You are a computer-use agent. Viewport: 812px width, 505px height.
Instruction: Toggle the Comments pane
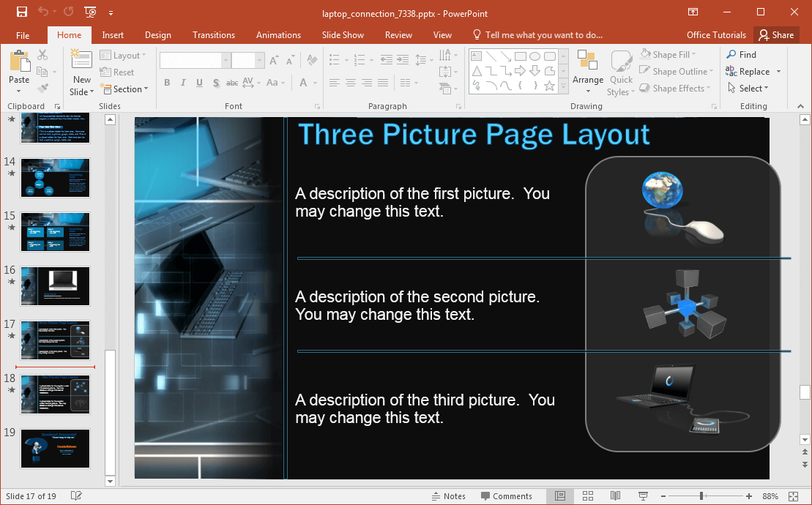[x=505, y=496]
